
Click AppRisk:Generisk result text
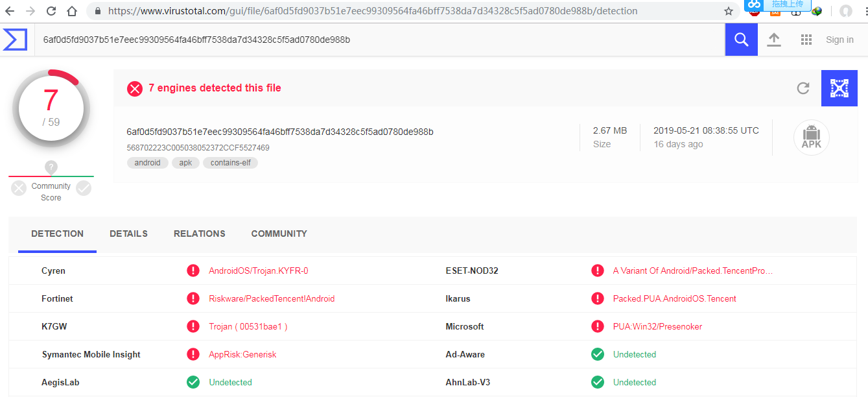[242, 355]
